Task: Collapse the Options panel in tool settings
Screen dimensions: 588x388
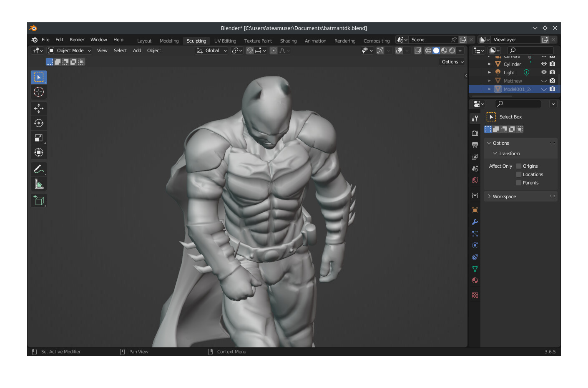Action: click(489, 143)
